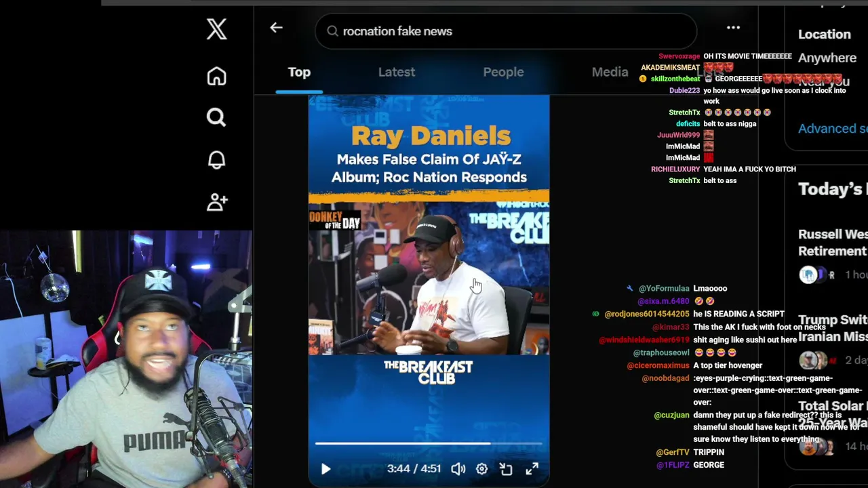Click the X logo in the sidebar

(x=217, y=29)
